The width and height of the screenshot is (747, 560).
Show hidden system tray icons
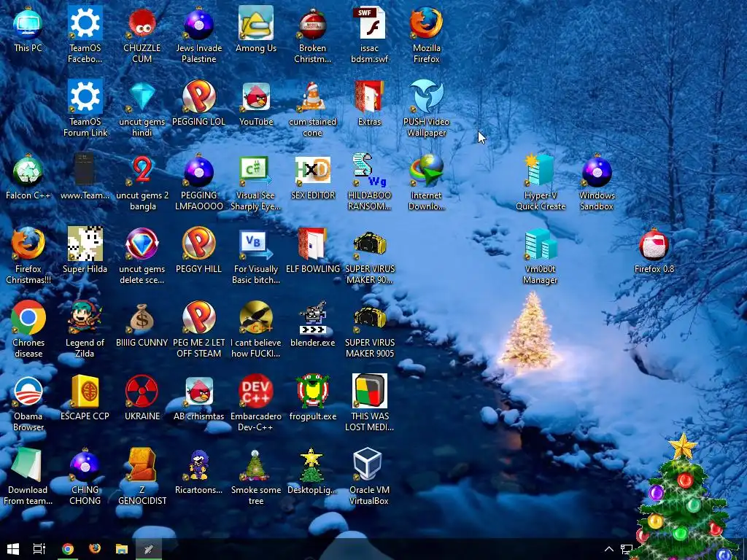coord(609,549)
